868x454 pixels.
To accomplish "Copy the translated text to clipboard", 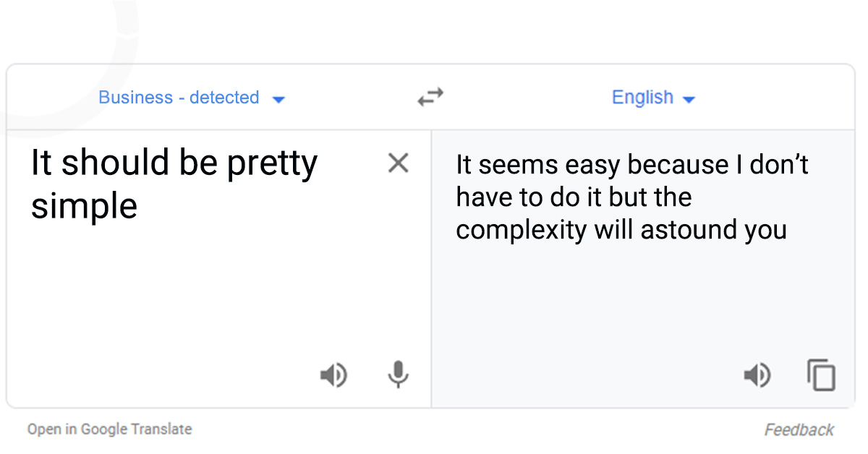I will (821, 375).
